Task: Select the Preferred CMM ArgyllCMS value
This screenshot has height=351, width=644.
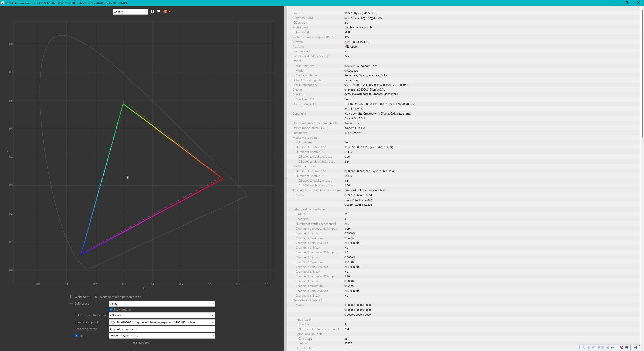Action: click(363, 18)
